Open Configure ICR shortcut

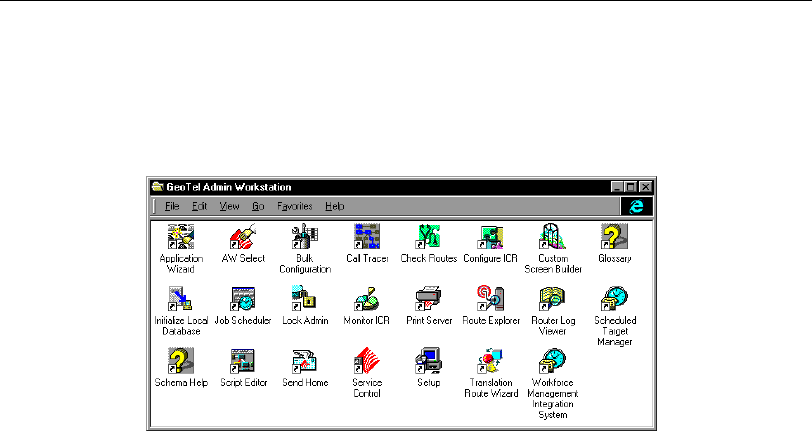click(490, 237)
